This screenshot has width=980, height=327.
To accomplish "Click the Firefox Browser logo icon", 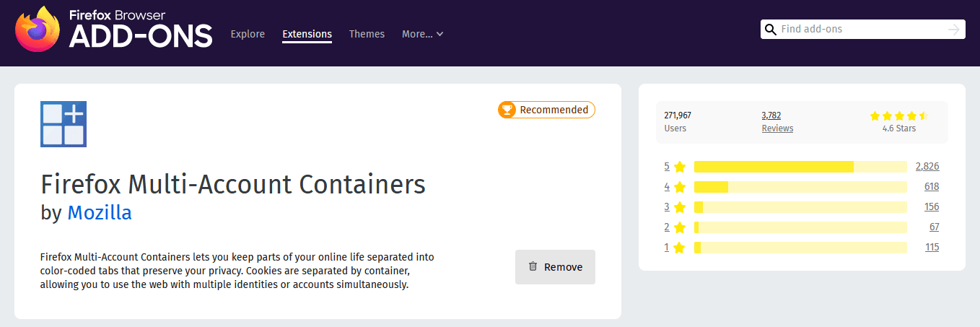I will click(x=38, y=30).
